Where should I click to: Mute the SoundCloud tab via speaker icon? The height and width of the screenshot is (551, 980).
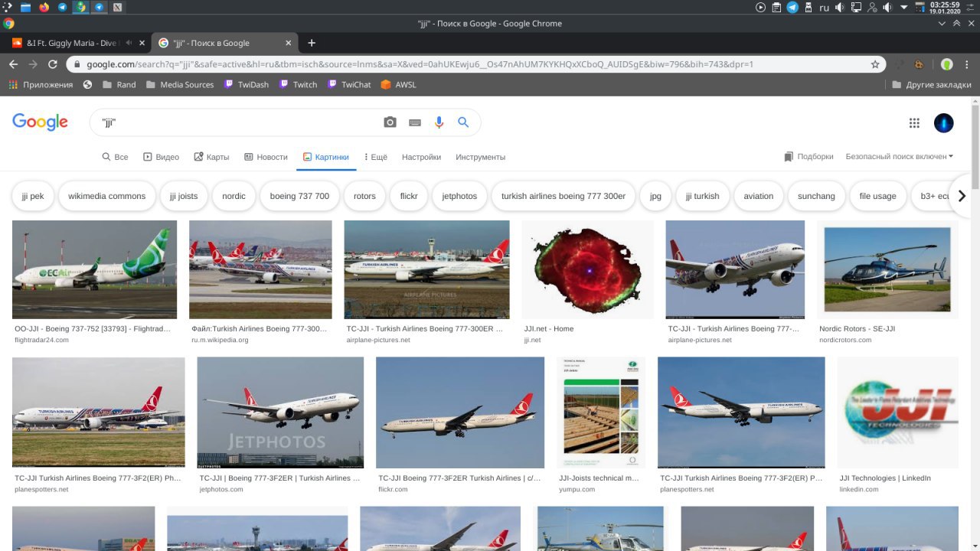click(x=129, y=43)
